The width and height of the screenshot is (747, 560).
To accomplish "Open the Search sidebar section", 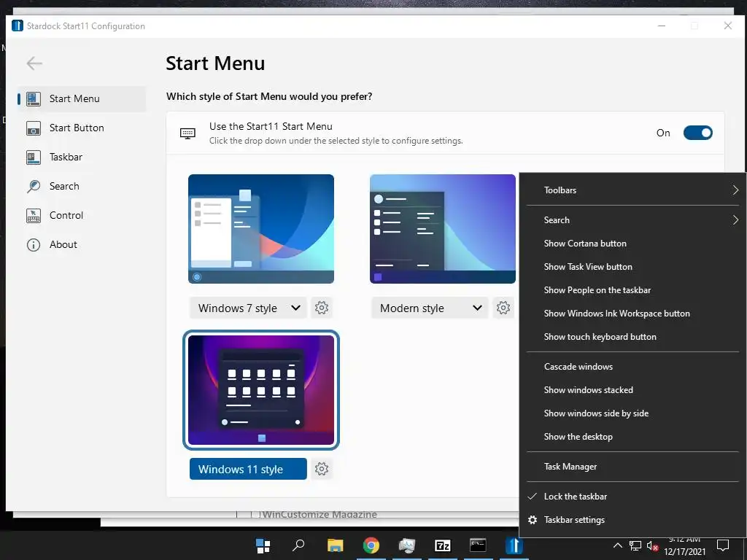I will [82, 186].
